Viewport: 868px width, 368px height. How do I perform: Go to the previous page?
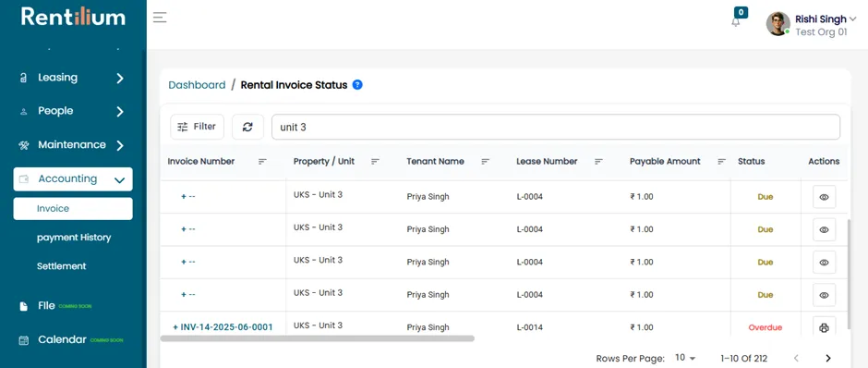coord(796,358)
